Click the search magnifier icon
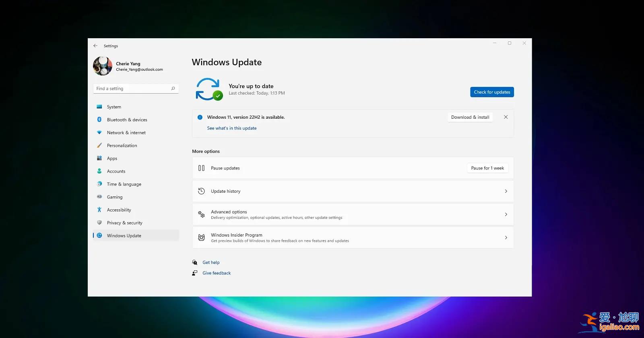 tap(173, 89)
